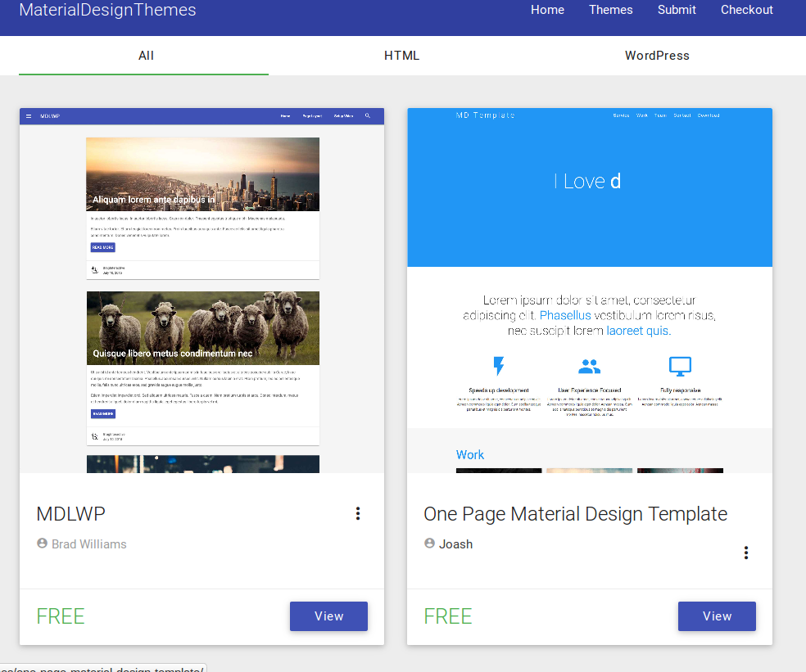The image size is (806, 672).
Task: Click View button on the One Page template card
Action: click(x=717, y=616)
